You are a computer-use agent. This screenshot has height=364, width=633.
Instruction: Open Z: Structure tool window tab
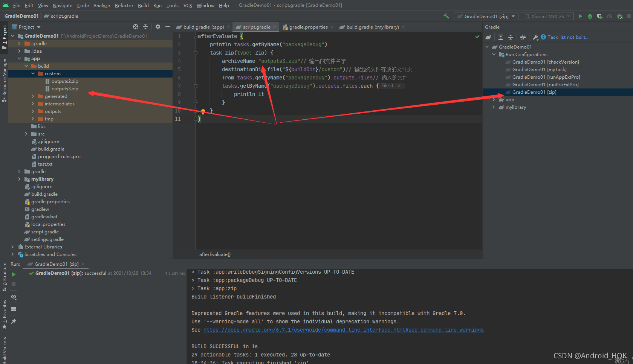[4, 277]
